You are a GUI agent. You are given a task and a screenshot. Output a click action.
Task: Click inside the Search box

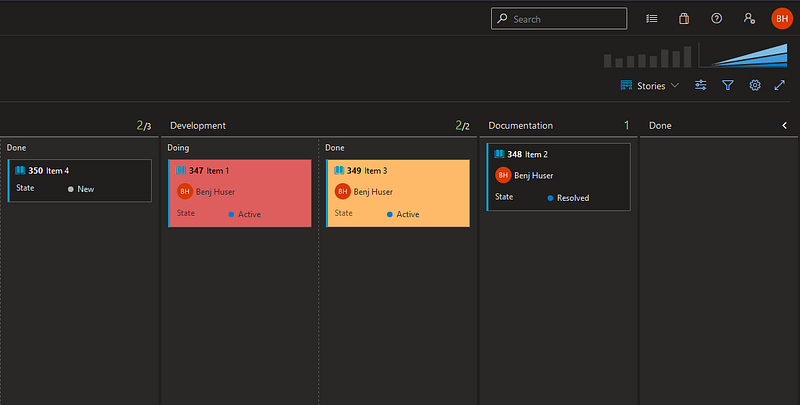tap(559, 19)
